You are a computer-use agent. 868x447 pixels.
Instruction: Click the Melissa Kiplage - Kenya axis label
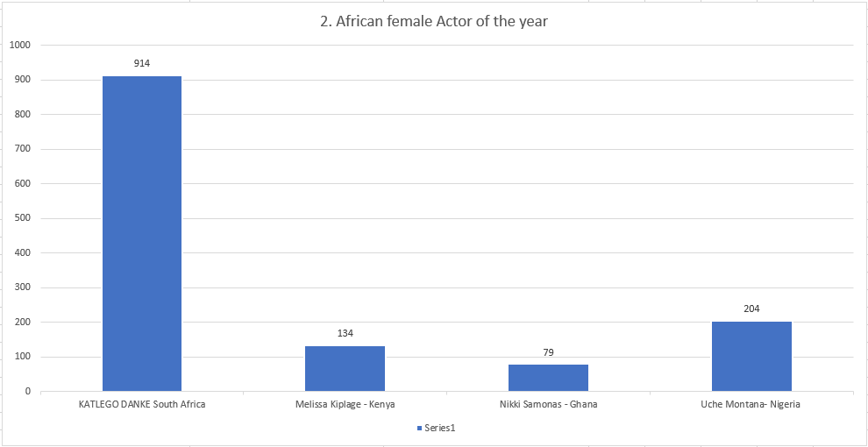[x=345, y=405]
